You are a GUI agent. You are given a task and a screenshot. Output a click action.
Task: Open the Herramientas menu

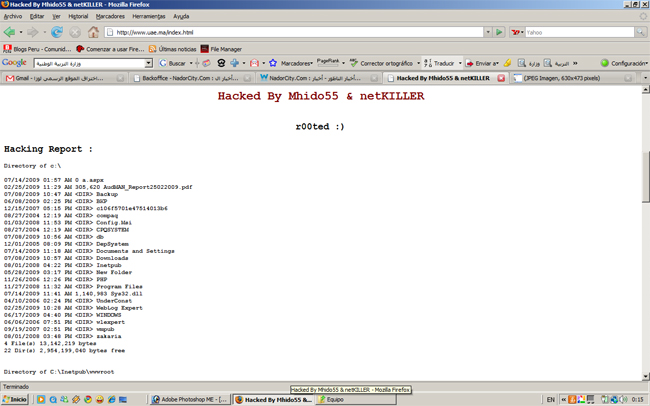(149, 16)
